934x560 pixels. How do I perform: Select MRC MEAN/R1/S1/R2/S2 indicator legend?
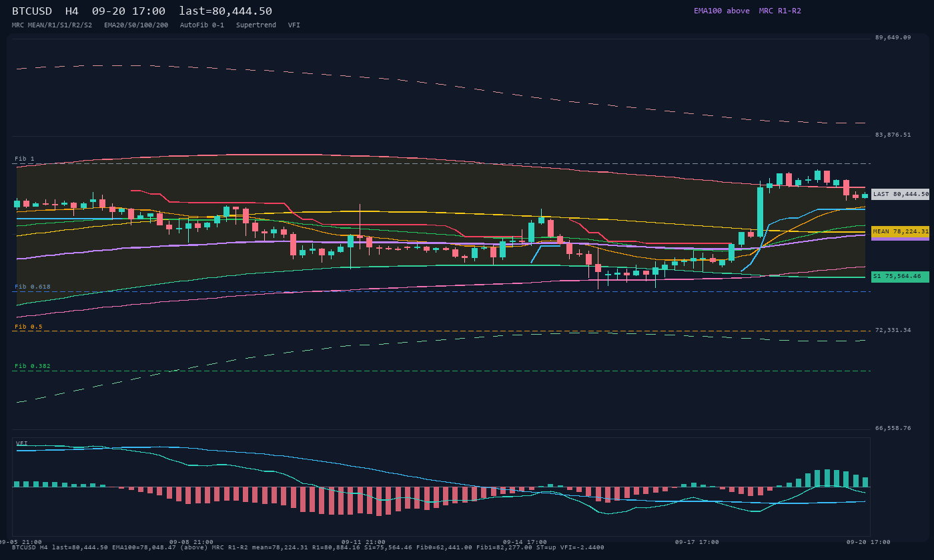[x=52, y=25]
